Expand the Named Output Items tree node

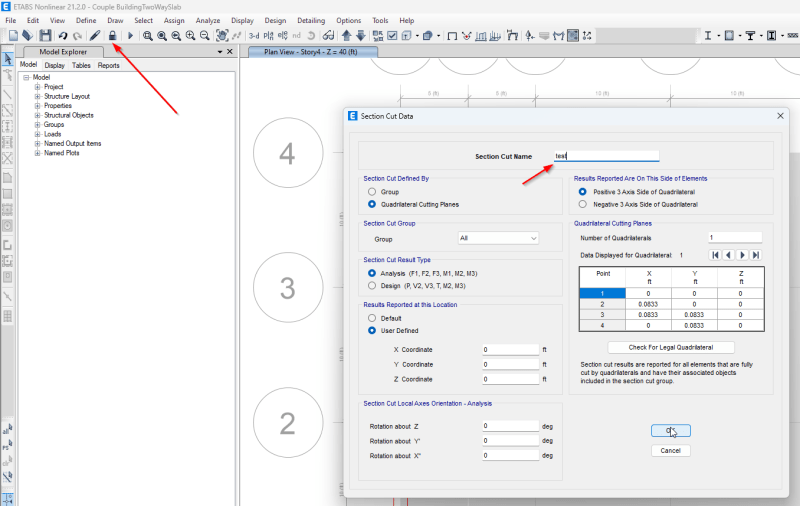point(37,143)
